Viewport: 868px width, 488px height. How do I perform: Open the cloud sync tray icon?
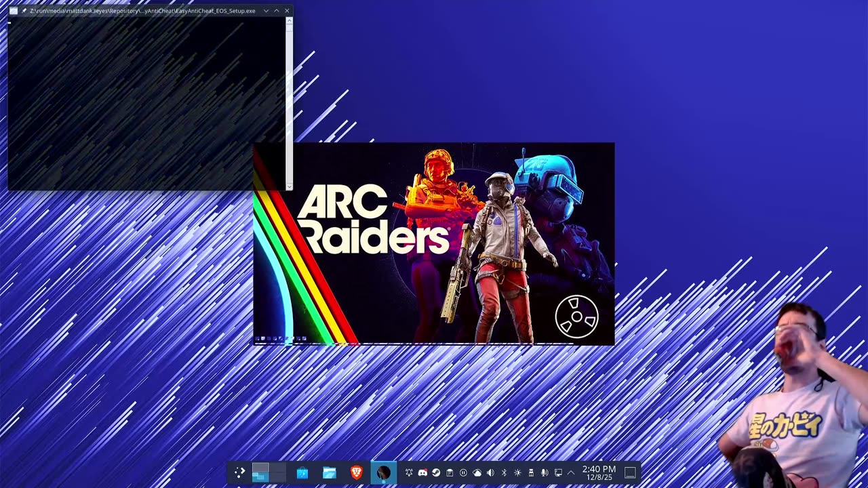point(477,472)
